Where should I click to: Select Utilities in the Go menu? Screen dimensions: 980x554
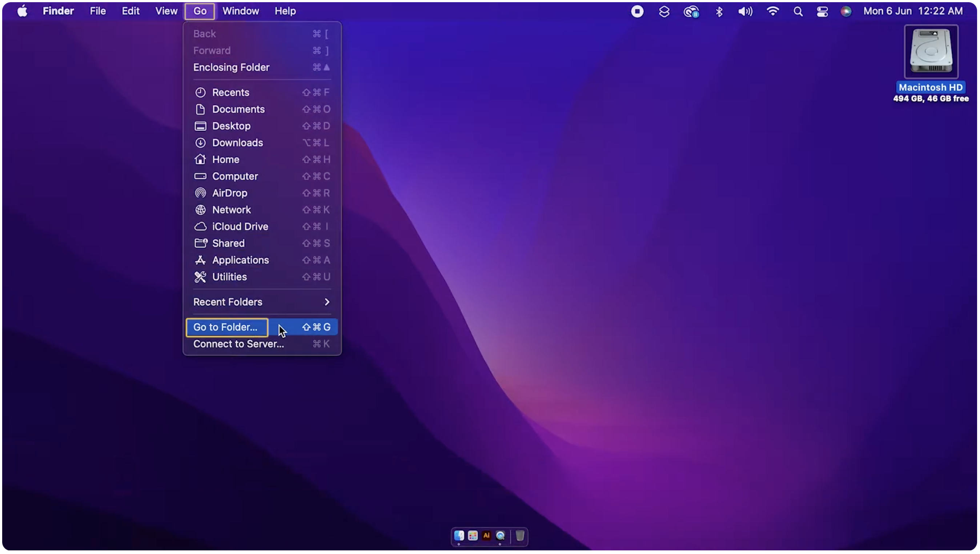[229, 277]
